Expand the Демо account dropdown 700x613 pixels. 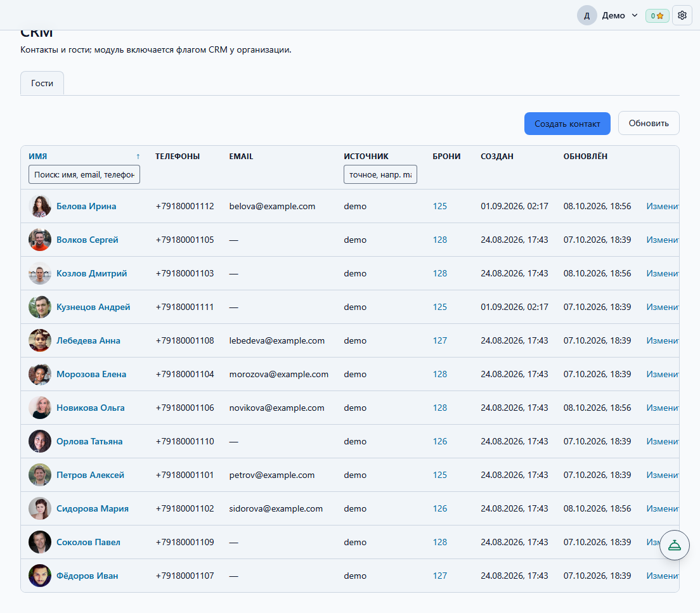click(x=619, y=16)
